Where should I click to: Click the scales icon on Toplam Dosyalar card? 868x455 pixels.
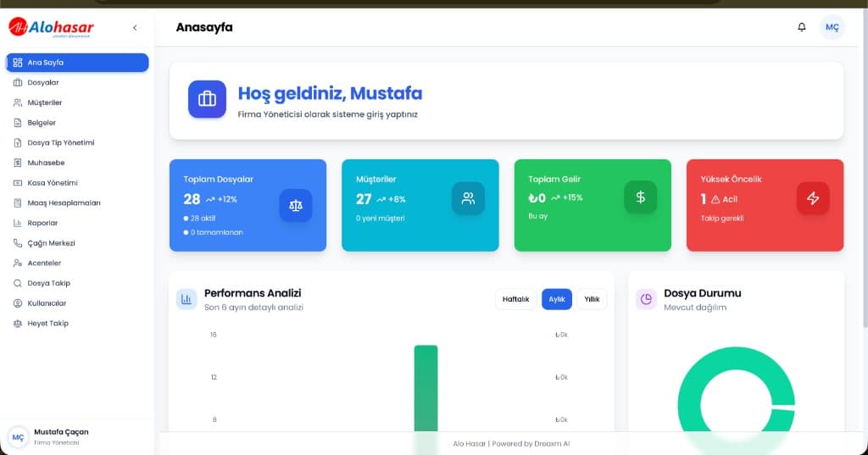(x=296, y=205)
